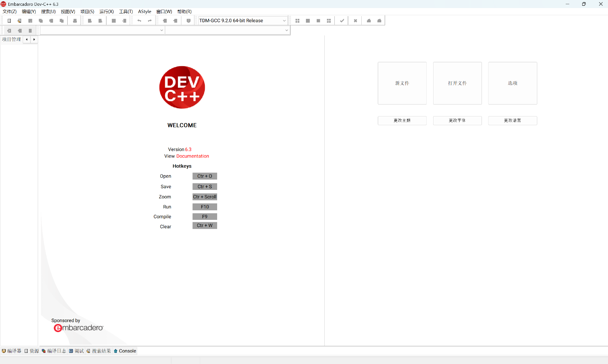Open the 文件 menu
Image resolution: width=608 pixels, height=364 pixels.
10,12
